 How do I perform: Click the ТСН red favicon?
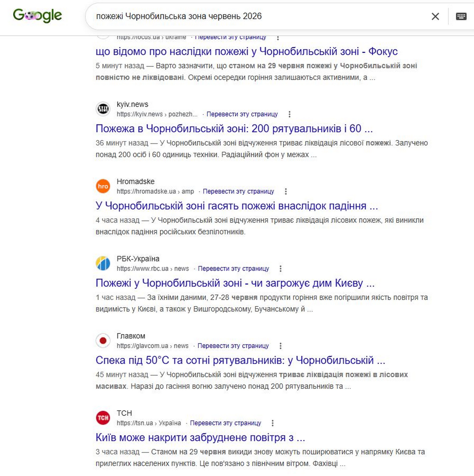pos(103,418)
